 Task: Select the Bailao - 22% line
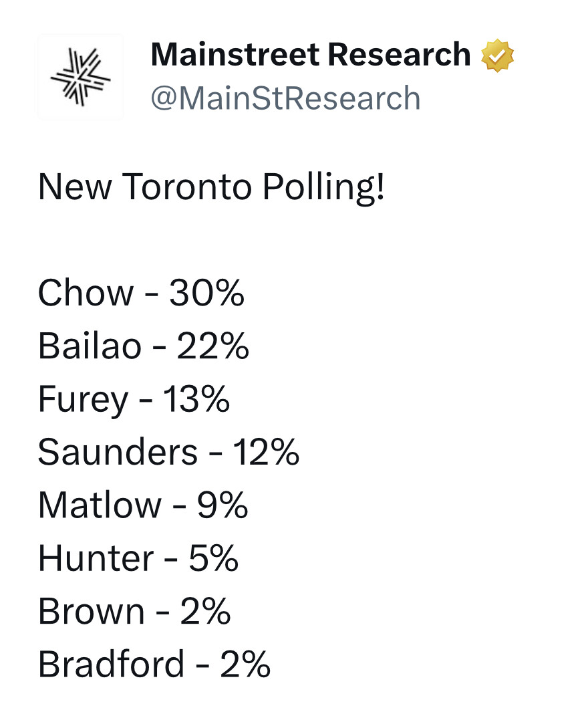coord(144,346)
